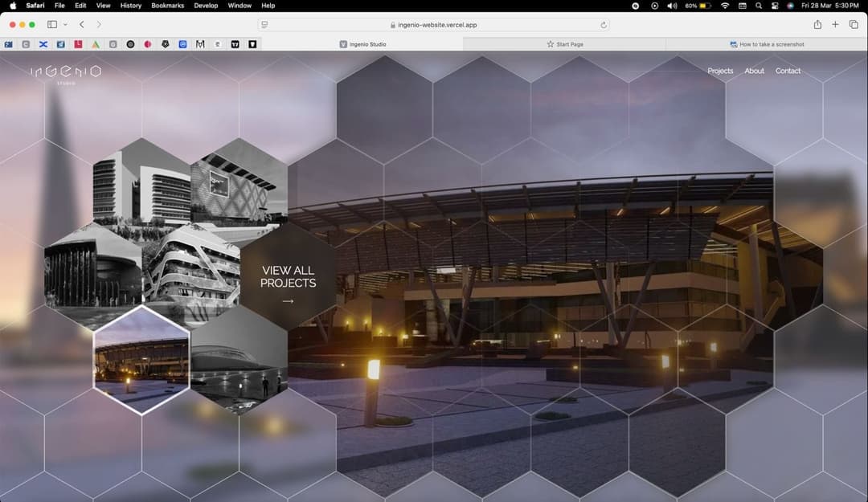This screenshot has width=868, height=502.
Task: Expand the tab group chevron beside the sidebar button
Action: click(66, 24)
